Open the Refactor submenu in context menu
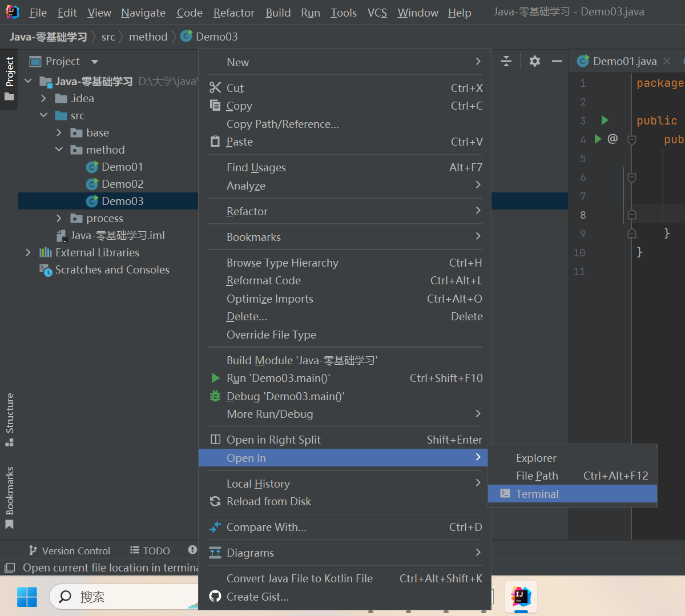Image resolution: width=685 pixels, height=616 pixels. 344,211
